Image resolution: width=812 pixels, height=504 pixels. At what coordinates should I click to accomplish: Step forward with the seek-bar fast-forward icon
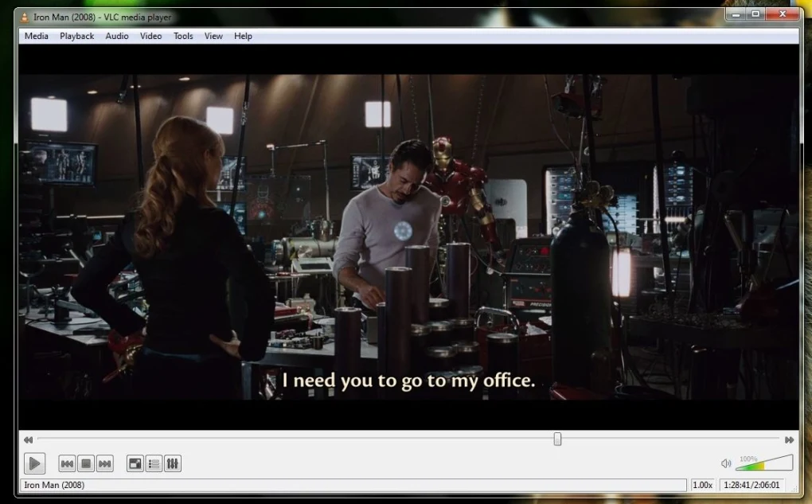coord(789,440)
